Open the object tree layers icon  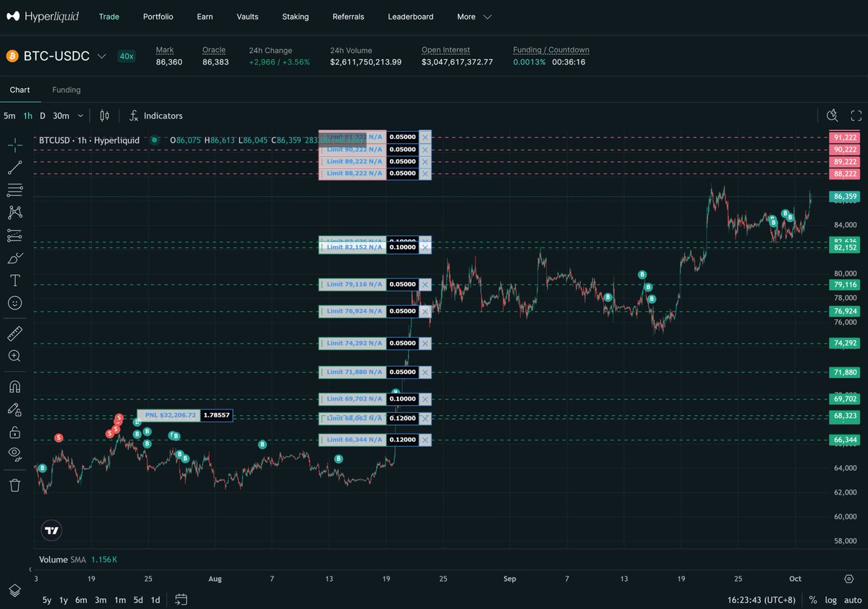click(14, 590)
